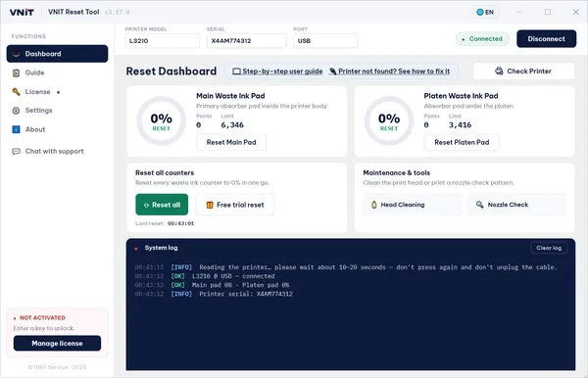Click the version number v3.17.0

pyautogui.click(x=117, y=13)
